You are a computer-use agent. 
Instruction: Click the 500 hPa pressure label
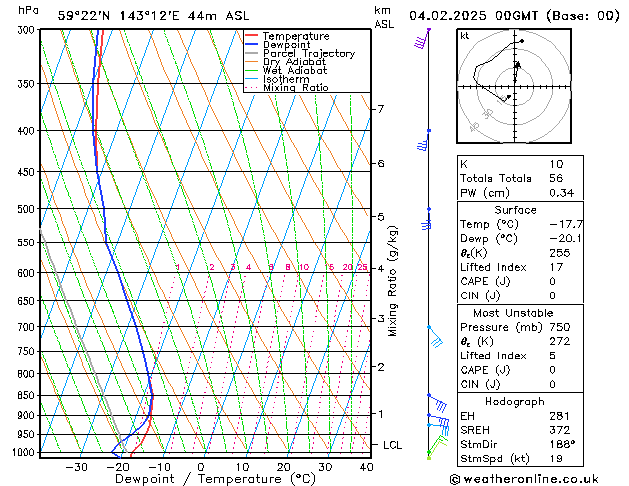28,209
